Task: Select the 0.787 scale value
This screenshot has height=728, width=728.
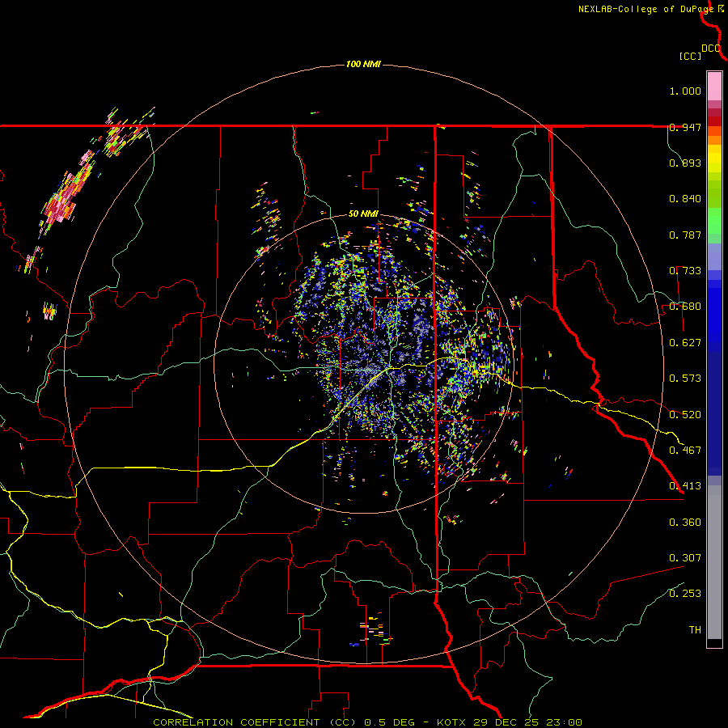Action: click(x=685, y=235)
